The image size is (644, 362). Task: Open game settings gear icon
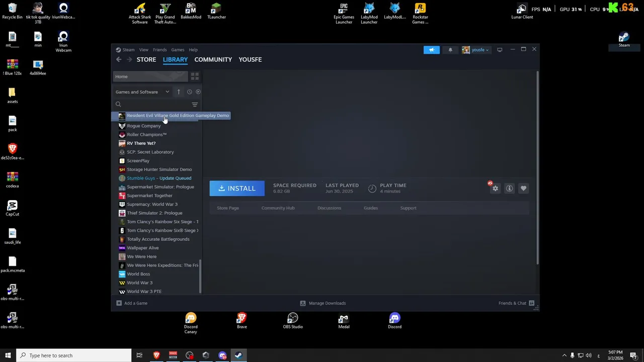coord(496,189)
